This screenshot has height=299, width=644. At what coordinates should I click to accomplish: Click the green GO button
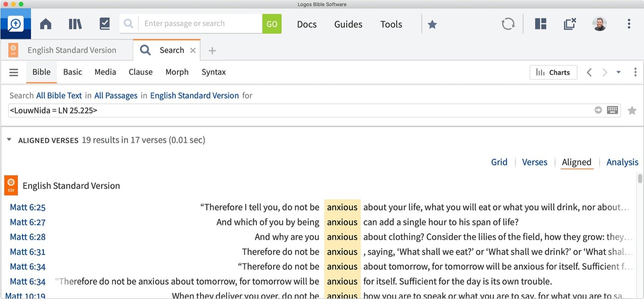[272, 24]
